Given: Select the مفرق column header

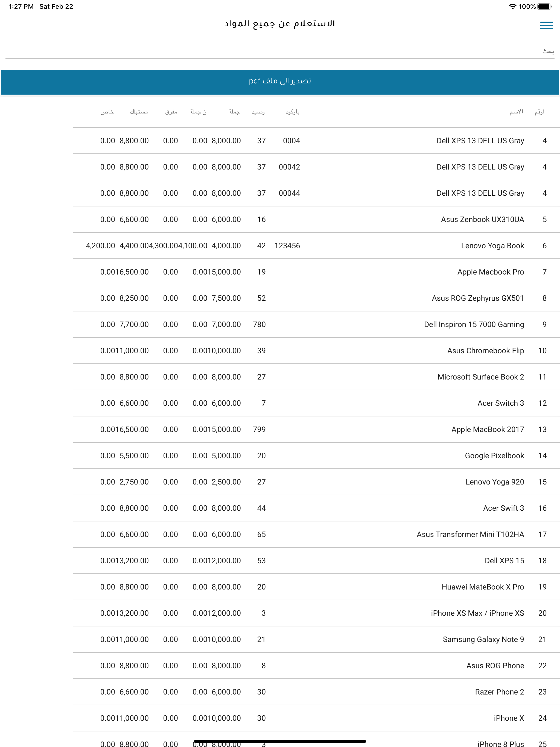Looking at the screenshot, I should 171,112.
